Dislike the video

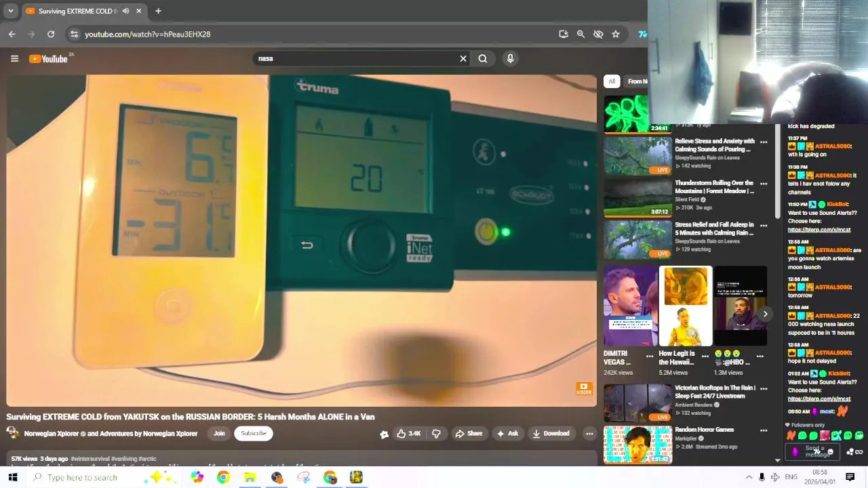(x=436, y=434)
